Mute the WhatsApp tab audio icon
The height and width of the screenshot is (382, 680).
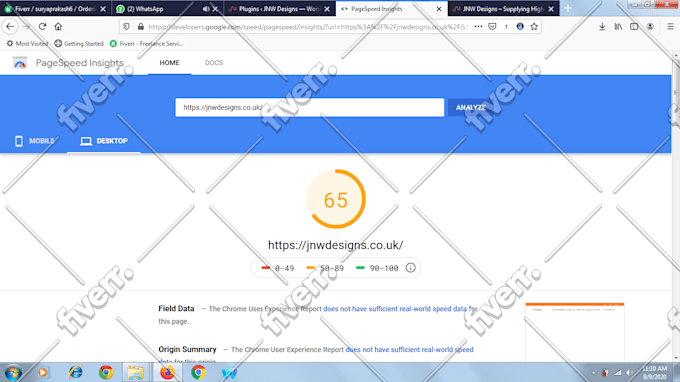[x=206, y=9]
